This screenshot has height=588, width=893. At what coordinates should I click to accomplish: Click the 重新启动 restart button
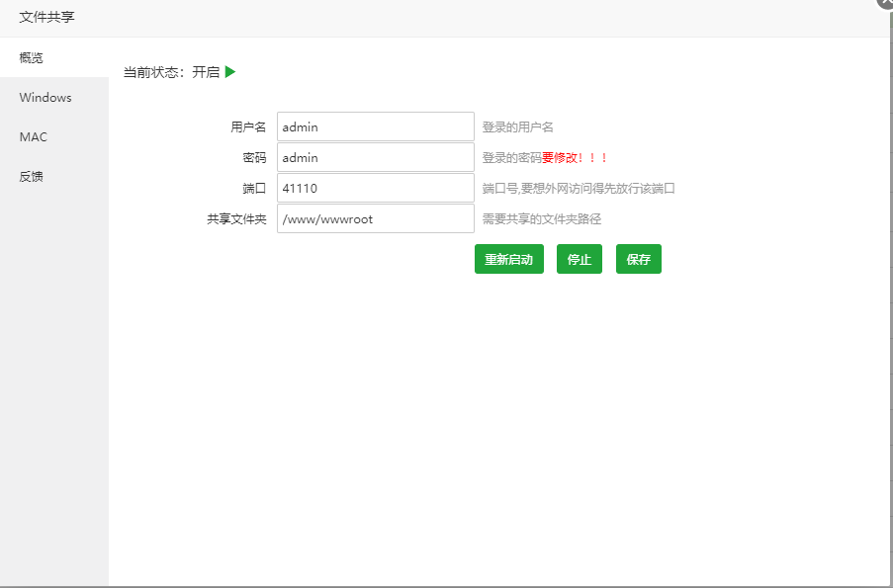pyautogui.click(x=509, y=259)
